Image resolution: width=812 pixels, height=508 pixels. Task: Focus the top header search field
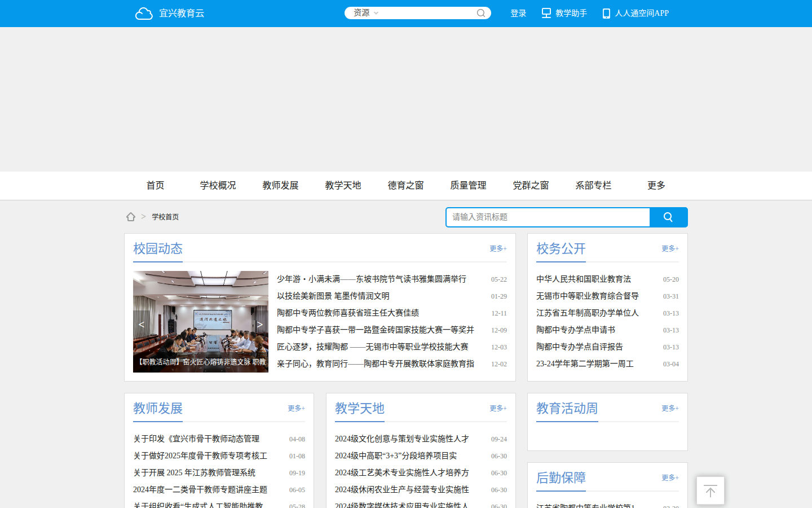(429, 13)
